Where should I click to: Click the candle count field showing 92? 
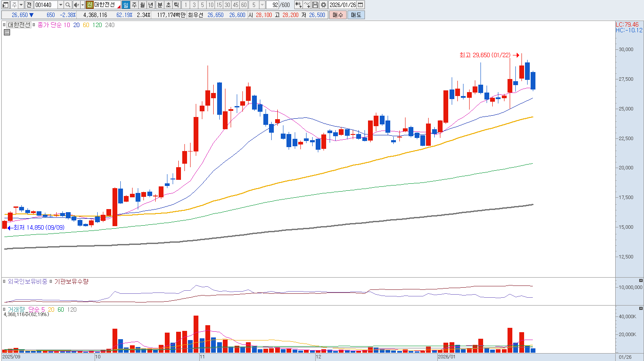[275, 5]
